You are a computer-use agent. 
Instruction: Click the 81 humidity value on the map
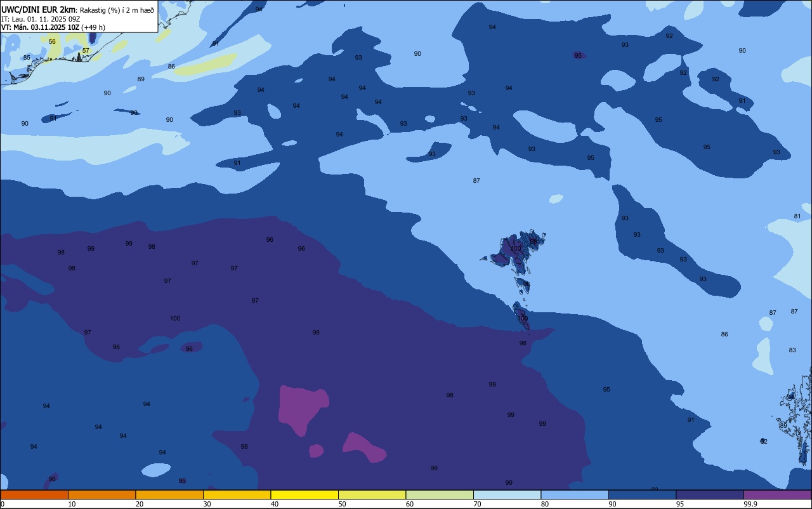coord(797,216)
